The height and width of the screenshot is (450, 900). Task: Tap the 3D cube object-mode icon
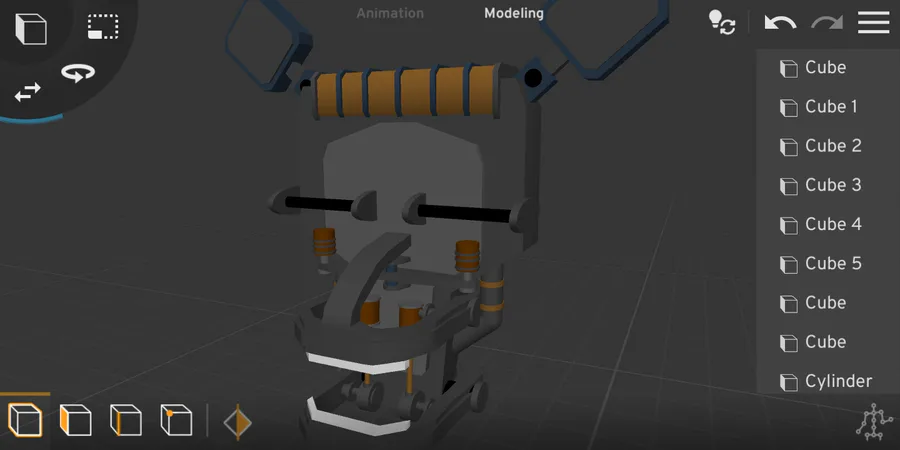coord(30,29)
